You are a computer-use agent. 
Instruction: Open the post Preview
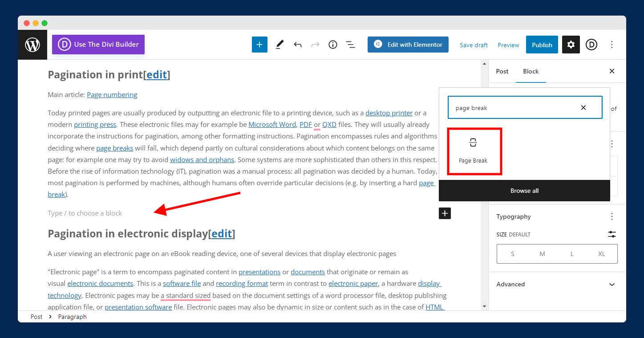coord(508,45)
